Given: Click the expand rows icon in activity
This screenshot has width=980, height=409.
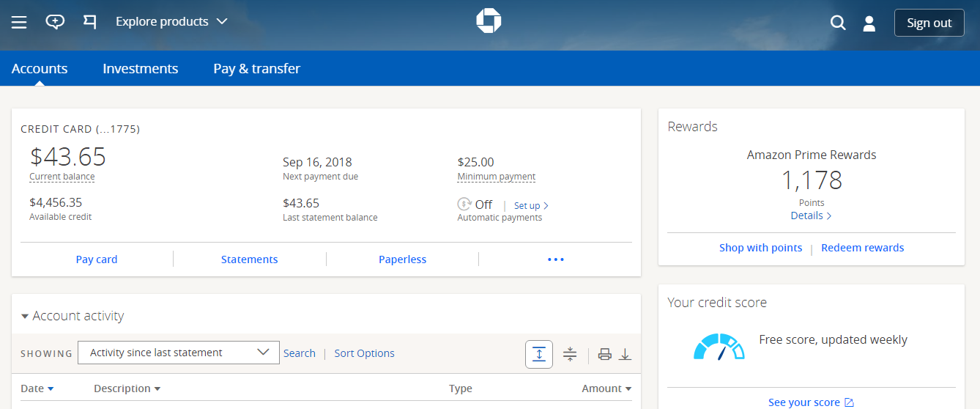Looking at the screenshot, I should point(539,354).
